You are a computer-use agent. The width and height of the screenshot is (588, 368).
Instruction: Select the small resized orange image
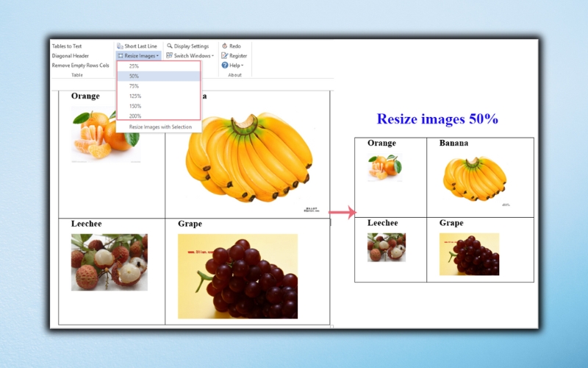point(384,168)
